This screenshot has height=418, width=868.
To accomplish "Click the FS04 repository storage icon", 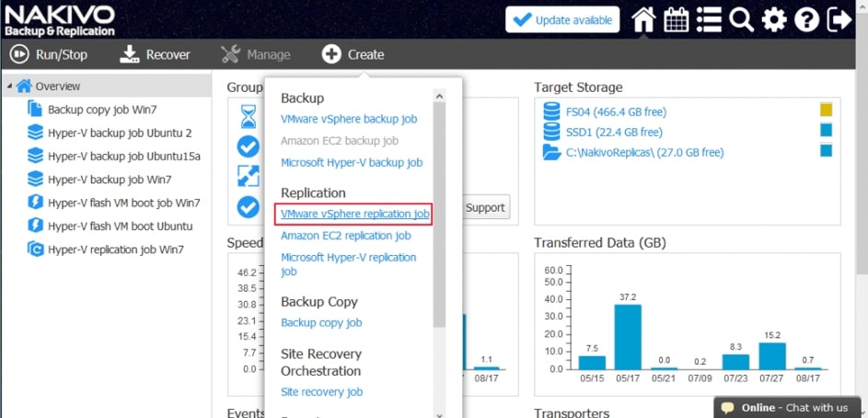I will (551, 111).
